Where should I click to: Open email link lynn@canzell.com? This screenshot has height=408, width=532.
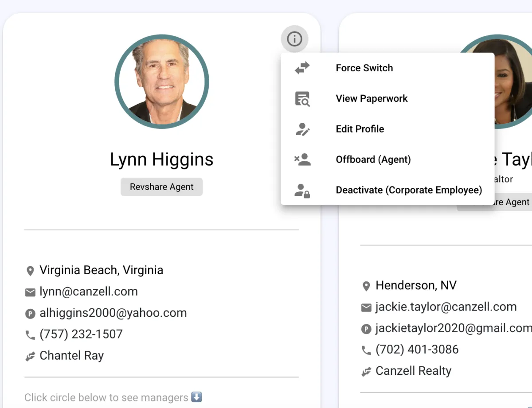pyautogui.click(x=89, y=291)
